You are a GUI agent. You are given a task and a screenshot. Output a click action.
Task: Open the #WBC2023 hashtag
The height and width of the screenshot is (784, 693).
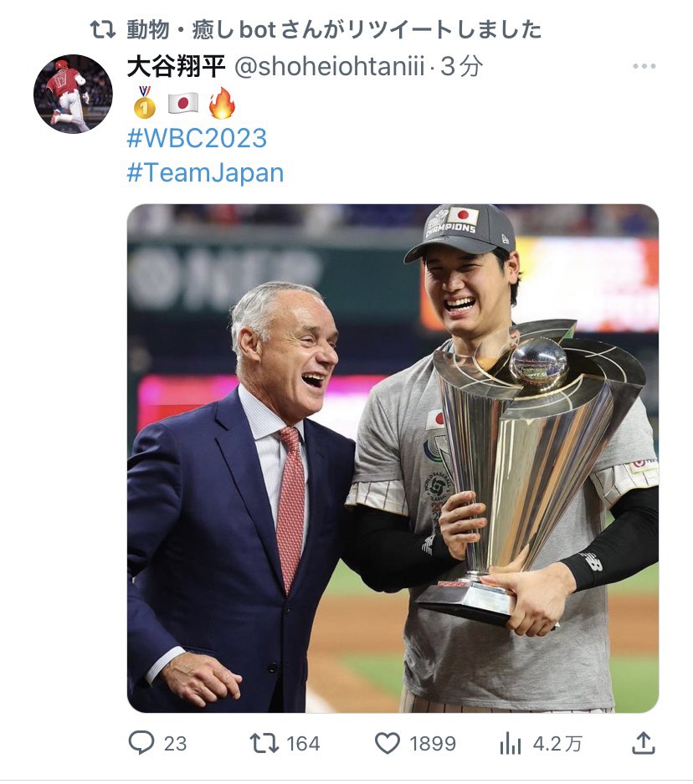tap(197, 138)
